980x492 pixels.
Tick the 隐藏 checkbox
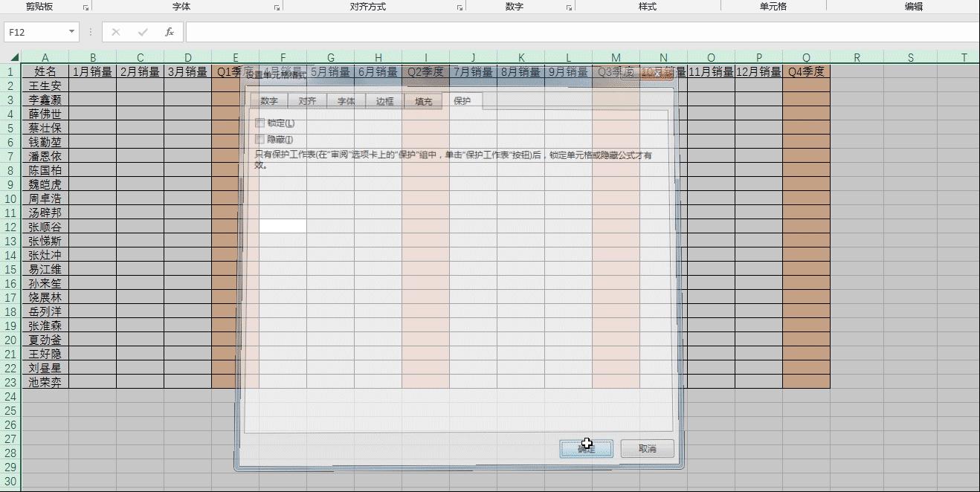pyautogui.click(x=259, y=139)
